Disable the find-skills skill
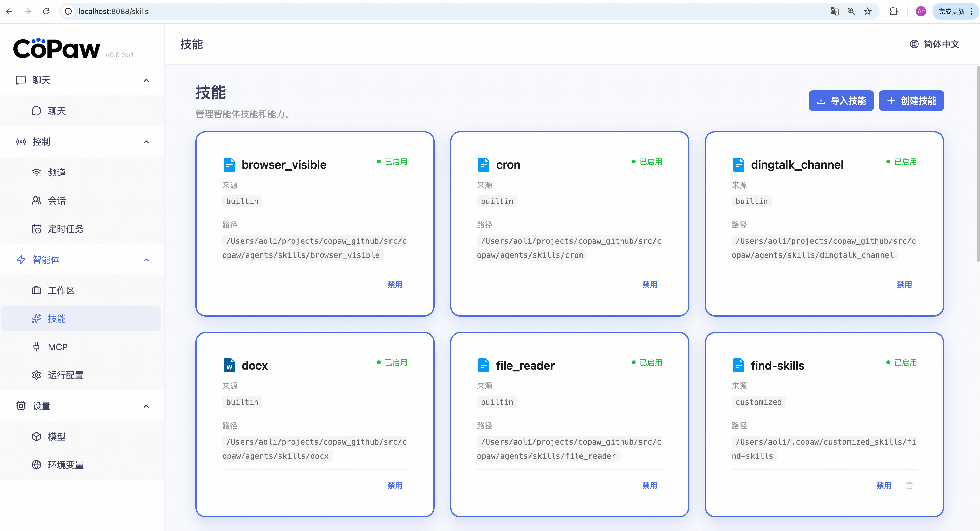980x531 pixels. [884, 485]
